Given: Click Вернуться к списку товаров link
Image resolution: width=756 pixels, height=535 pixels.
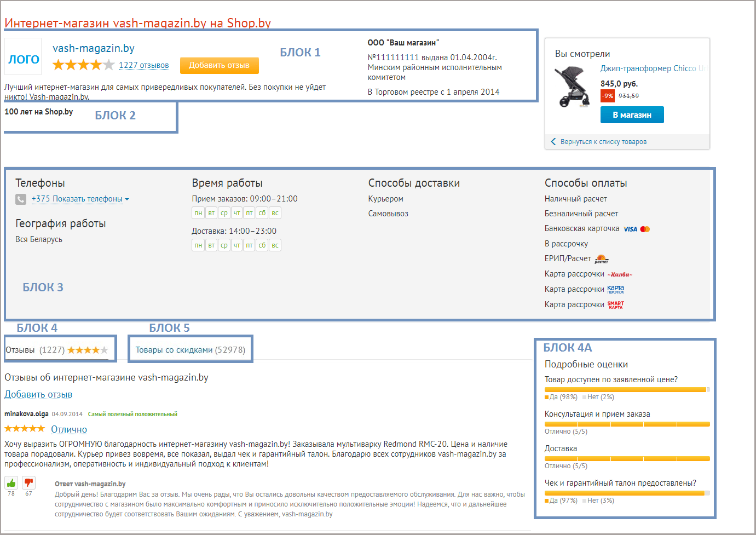Looking at the screenshot, I should [x=603, y=142].
